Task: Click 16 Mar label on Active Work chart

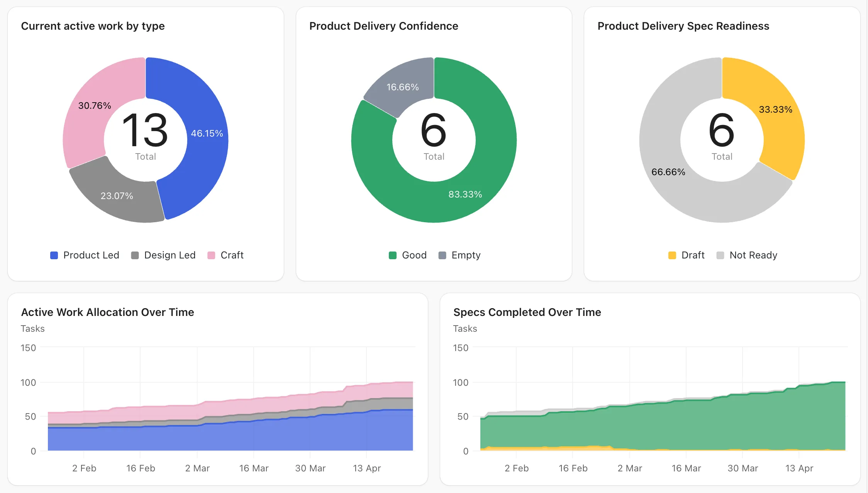Action: [254, 468]
